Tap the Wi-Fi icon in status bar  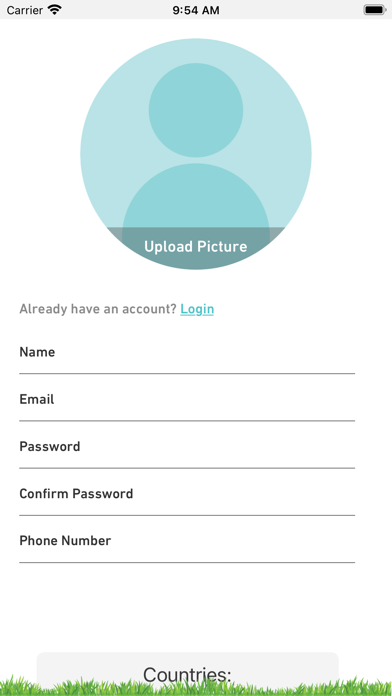point(55,10)
